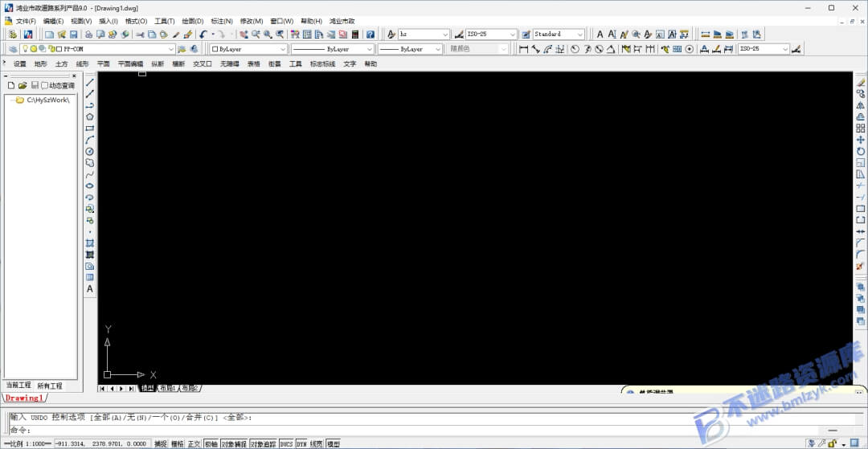The width and height of the screenshot is (868, 449).
Task: Pick the Circle tool
Action: (90, 152)
